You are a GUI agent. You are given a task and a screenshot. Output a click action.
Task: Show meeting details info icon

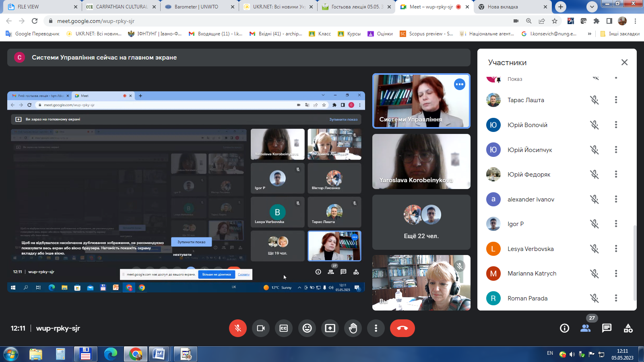coord(564,328)
